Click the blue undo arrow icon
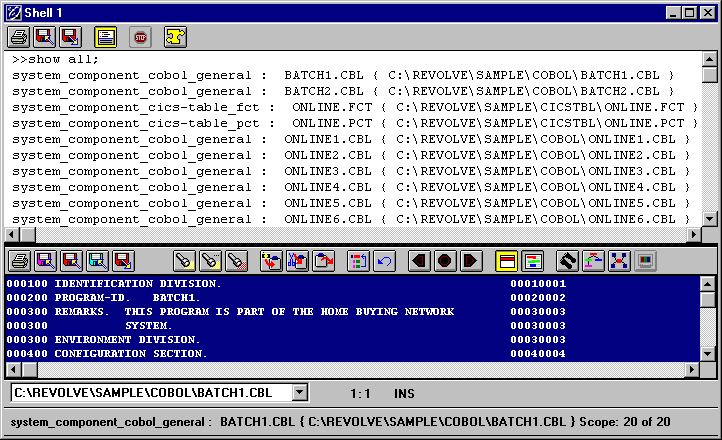 (384, 262)
